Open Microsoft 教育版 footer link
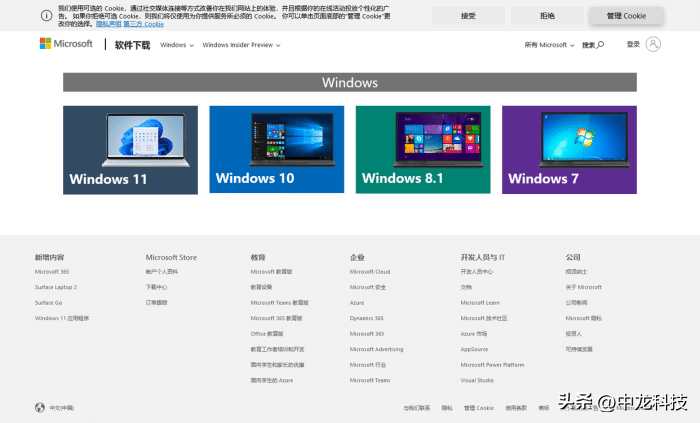 (271, 272)
